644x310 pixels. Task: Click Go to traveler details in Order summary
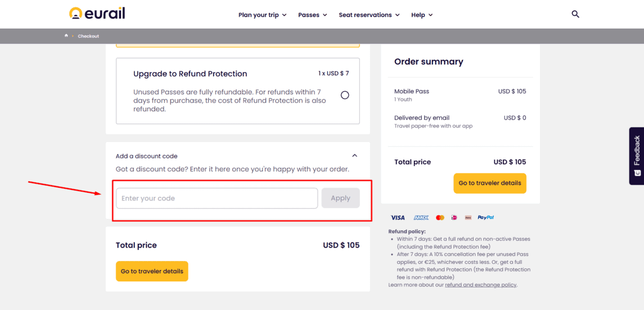point(489,183)
